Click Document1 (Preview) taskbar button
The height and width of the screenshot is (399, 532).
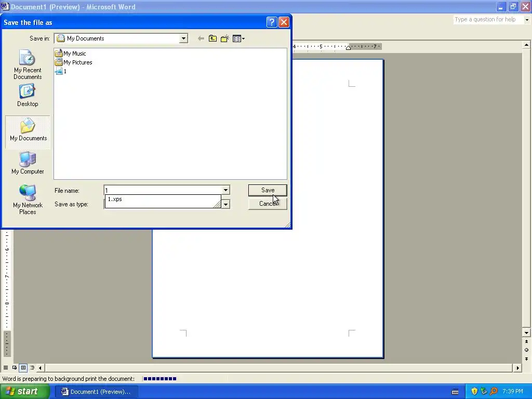[96, 392]
